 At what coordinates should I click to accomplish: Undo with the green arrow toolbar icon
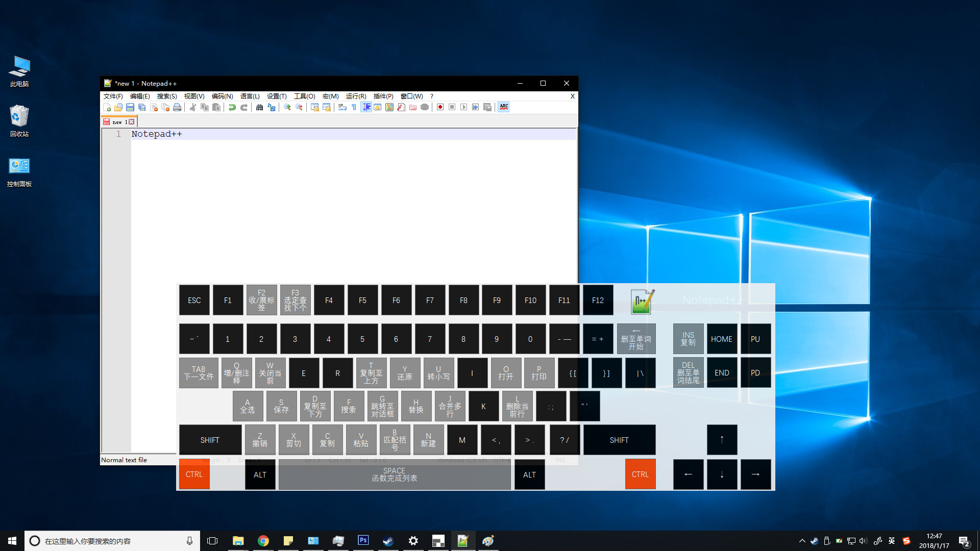click(233, 107)
